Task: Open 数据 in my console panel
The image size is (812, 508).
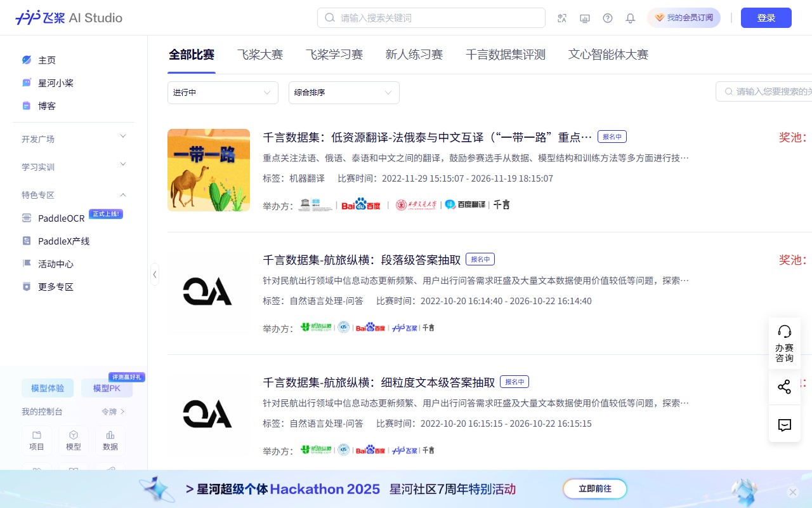Action: coord(110,439)
